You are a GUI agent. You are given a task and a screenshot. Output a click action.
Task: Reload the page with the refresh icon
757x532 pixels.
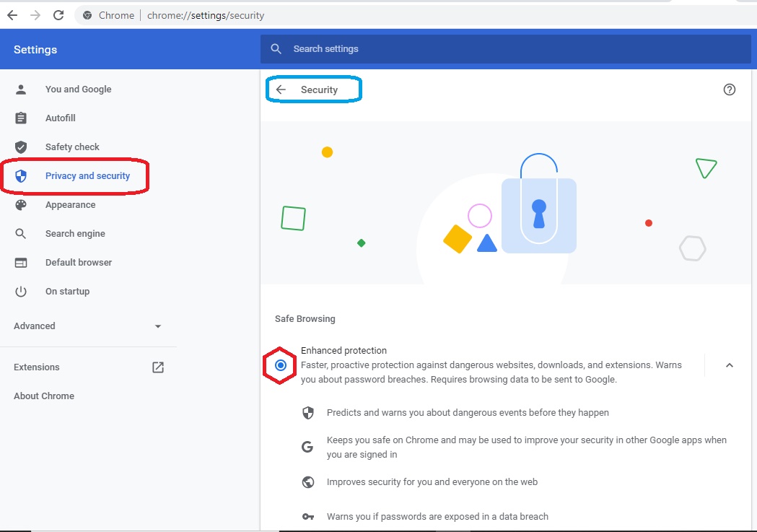click(x=58, y=15)
